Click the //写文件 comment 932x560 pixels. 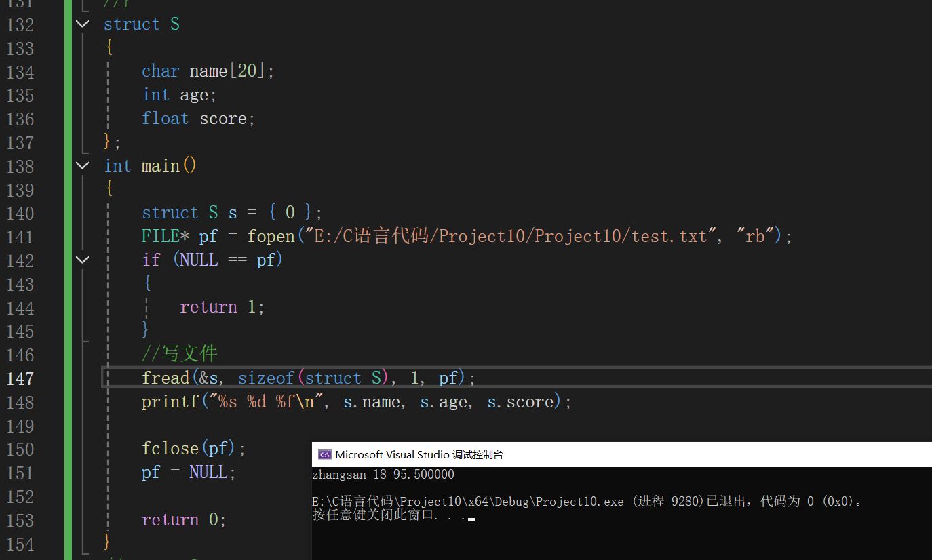click(180, 354)
